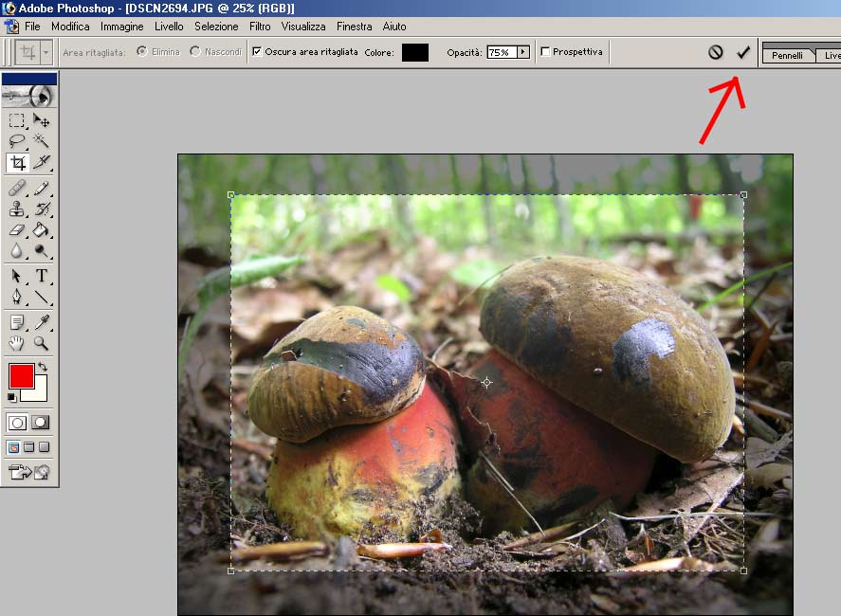Switch to the Pennelli tab
This screenshot has width=841, height=616.
(787, 56)
